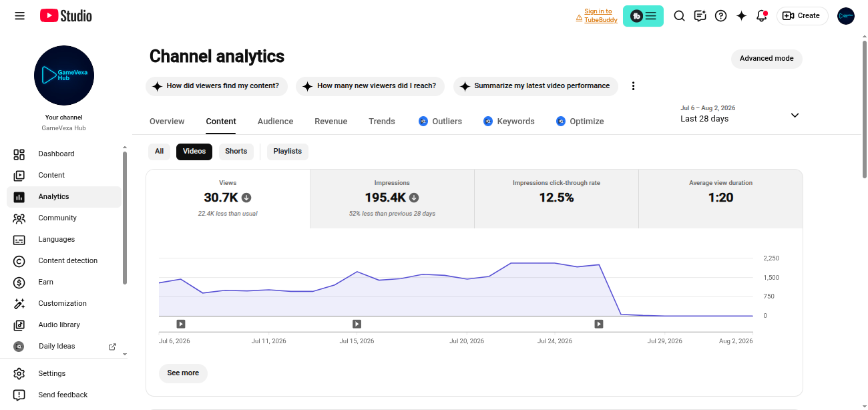Ask 'How many new viewers did I reach?'
Screen dimensions: 868x410
pyautogui.click(x=370, y=86)
